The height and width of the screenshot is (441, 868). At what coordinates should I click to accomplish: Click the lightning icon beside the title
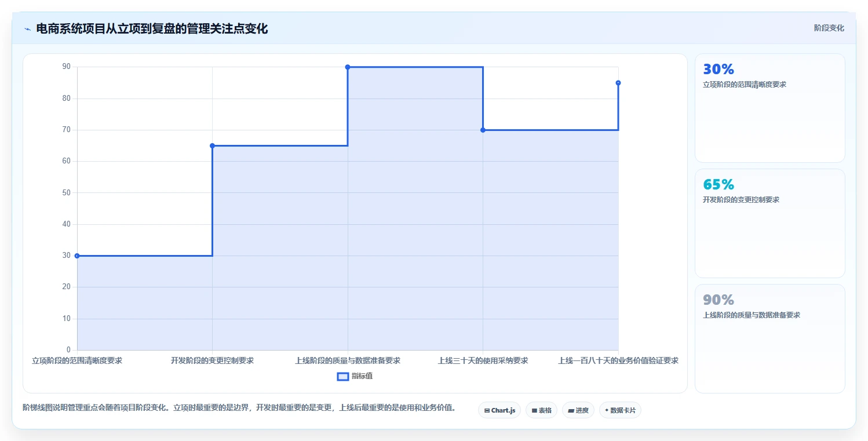[28, 29]
